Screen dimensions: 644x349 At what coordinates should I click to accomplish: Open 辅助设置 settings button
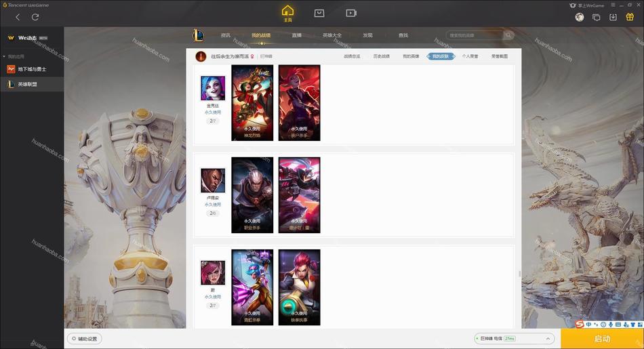click(x=85, y=339)
